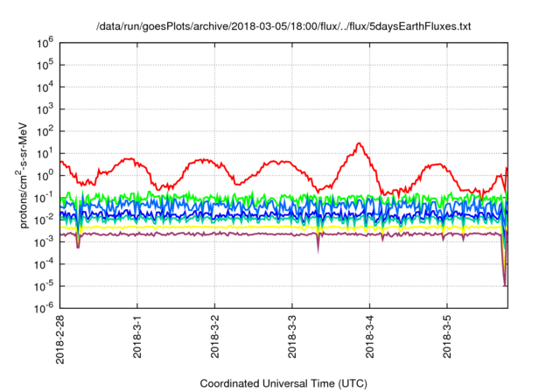Select the 10^-1 y-axis label
The image size is (560, 392).
[x=45, y=198]
